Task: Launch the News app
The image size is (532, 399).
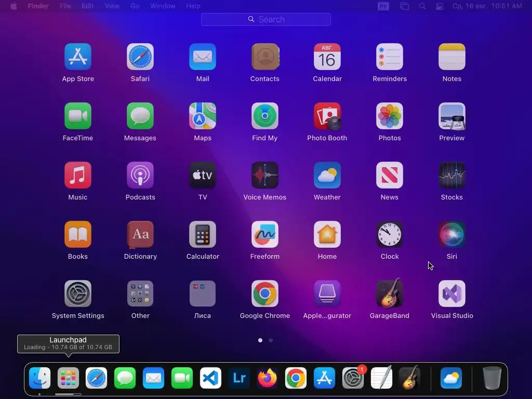Action: [x=390, y=175]
